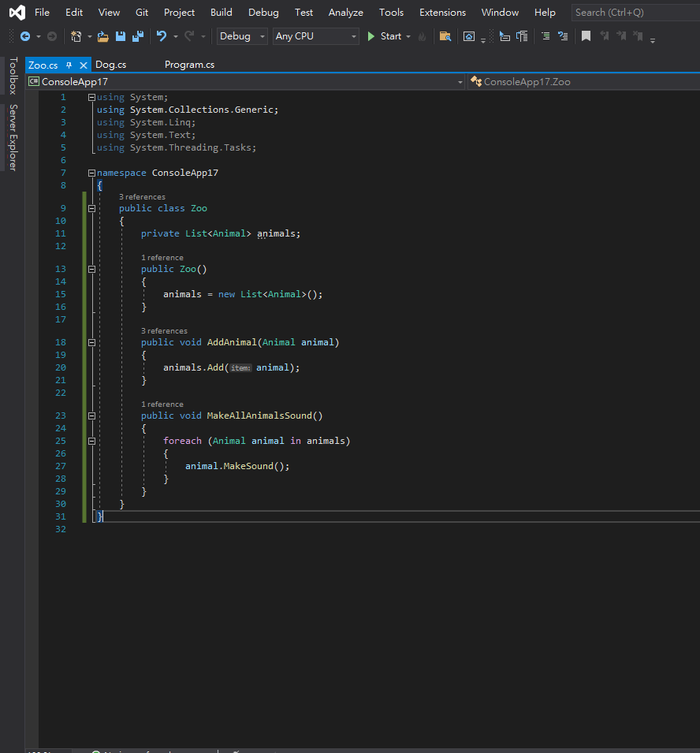
Task: Open the Any CPU platform dropdown
Action: pyautogui.click(x=315, y=36)
